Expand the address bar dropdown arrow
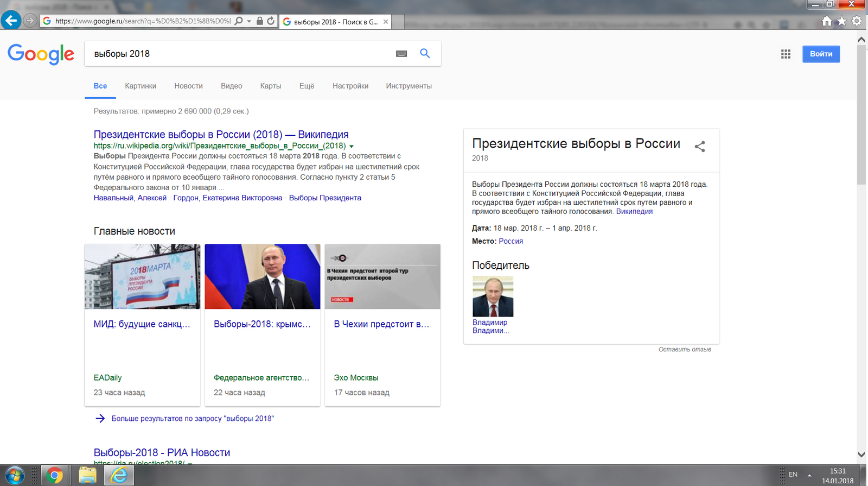868x486 pixels. 249,21
